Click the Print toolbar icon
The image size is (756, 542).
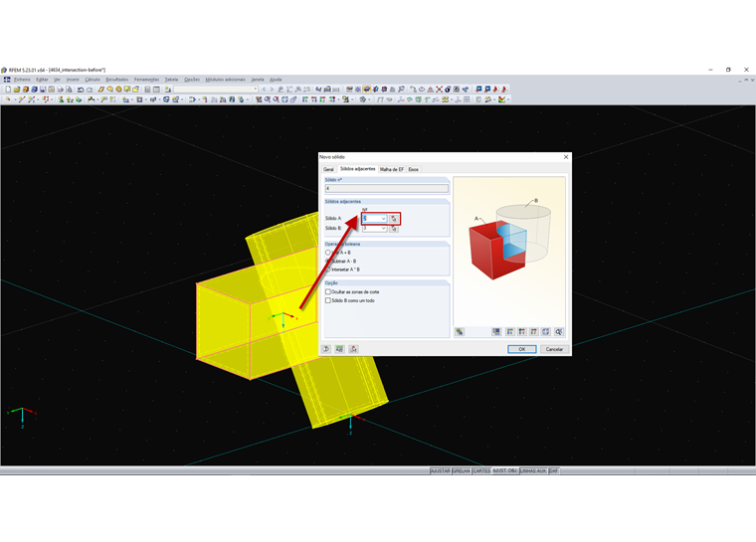tap(61, 90)
